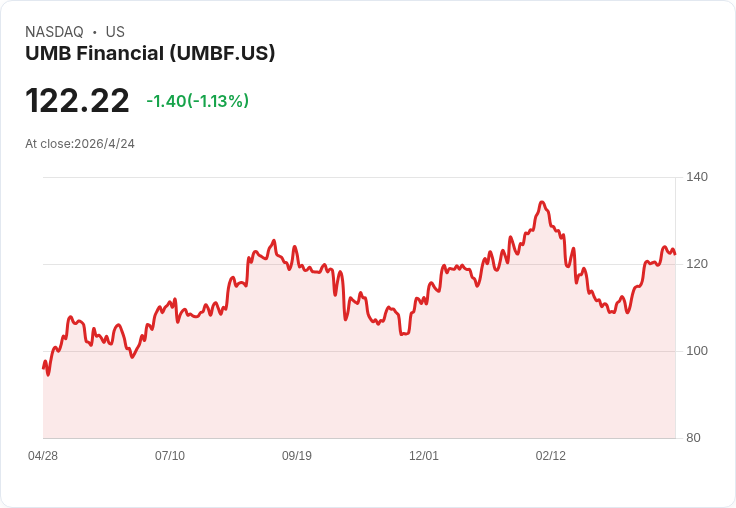Click the 07/10 x-axis date label
The width and height of the screenshot is (736, 508).
tap(170, 455)
